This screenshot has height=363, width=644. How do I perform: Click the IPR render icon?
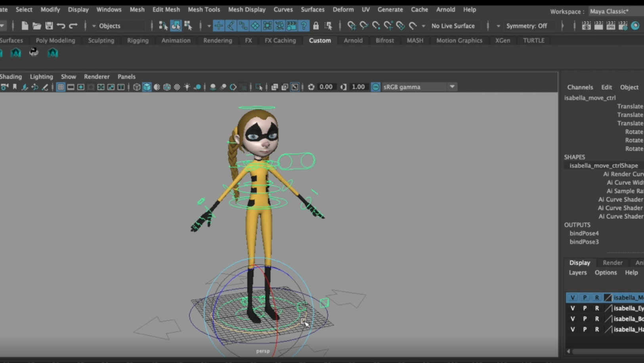[611, 26]
